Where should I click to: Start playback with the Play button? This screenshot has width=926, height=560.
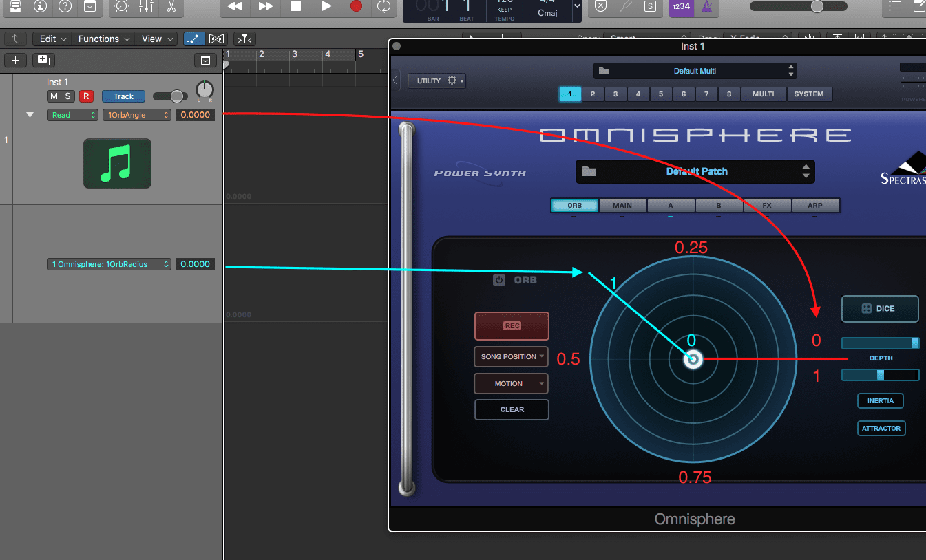(326, 7)
